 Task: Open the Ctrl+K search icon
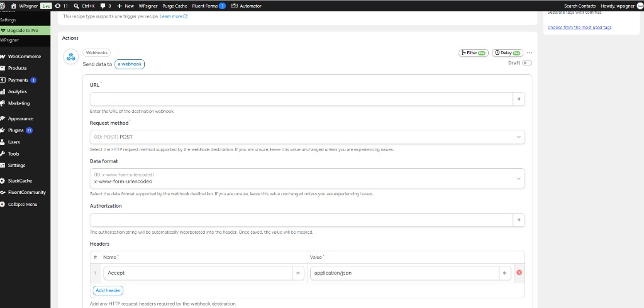[76, 6]
